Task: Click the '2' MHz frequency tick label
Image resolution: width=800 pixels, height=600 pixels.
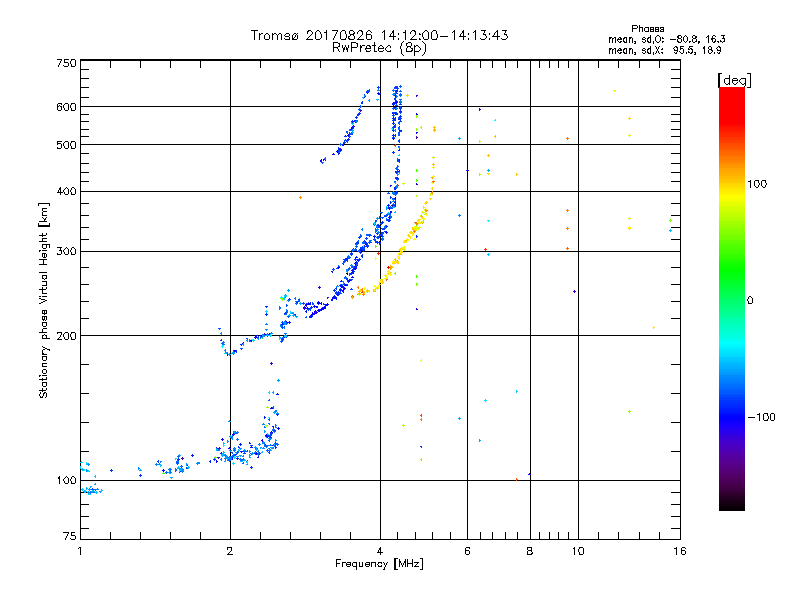Action: 230,551
